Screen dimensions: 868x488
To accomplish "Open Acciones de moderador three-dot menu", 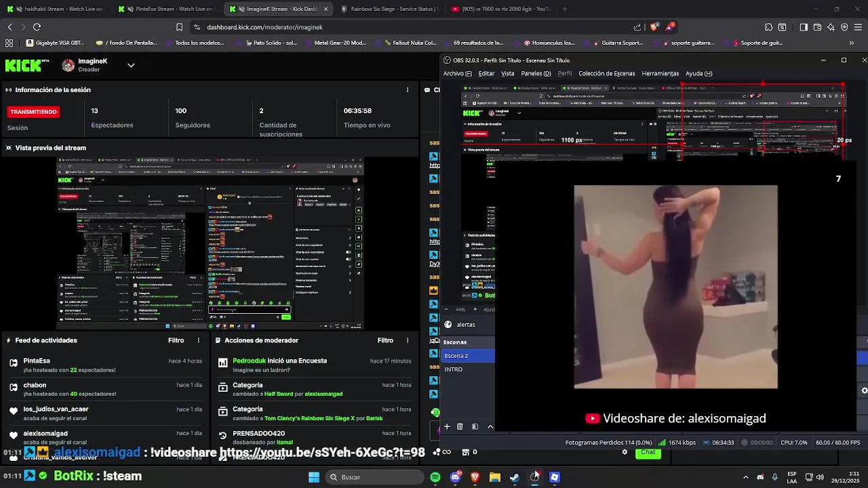I will (408, 340).
